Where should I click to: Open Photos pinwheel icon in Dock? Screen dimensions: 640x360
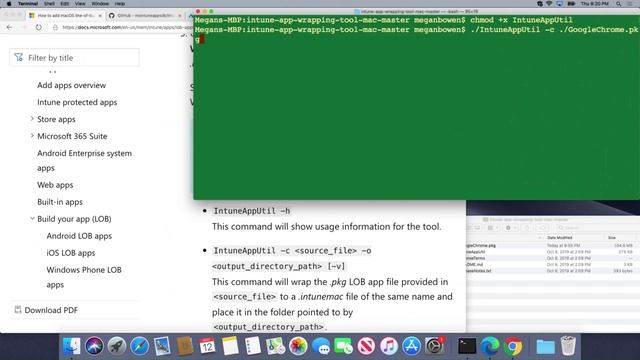coord(298,346)
